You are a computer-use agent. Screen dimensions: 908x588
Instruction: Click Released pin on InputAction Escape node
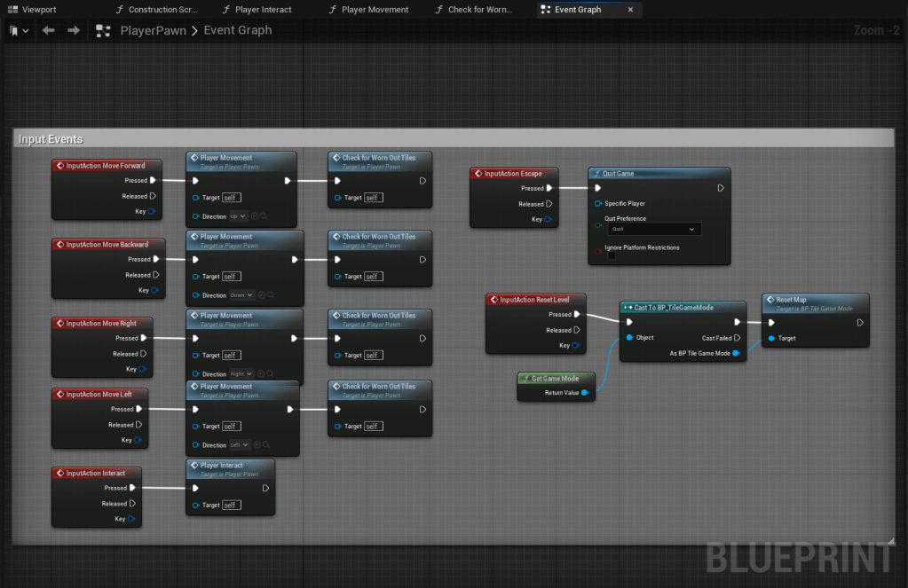tap(549, 204)
